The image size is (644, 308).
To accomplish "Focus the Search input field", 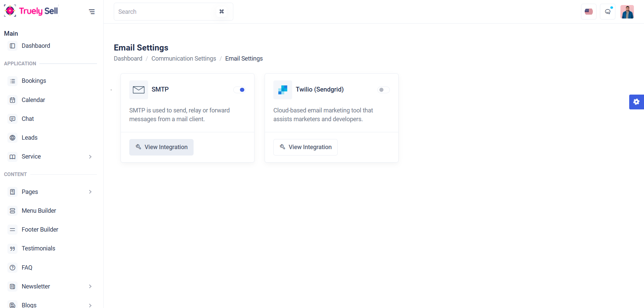I will pos(165,12).
